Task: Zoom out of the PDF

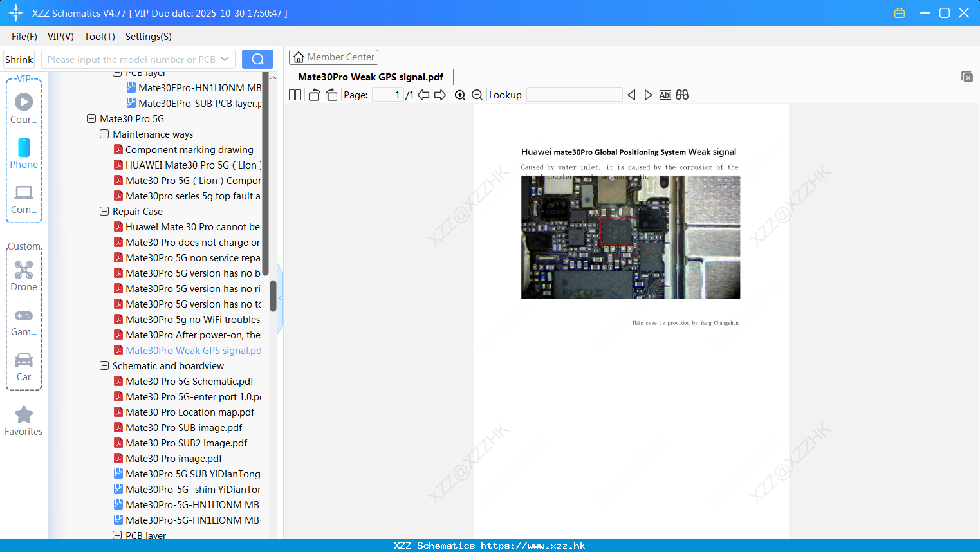Action: [x=477, y=95]
